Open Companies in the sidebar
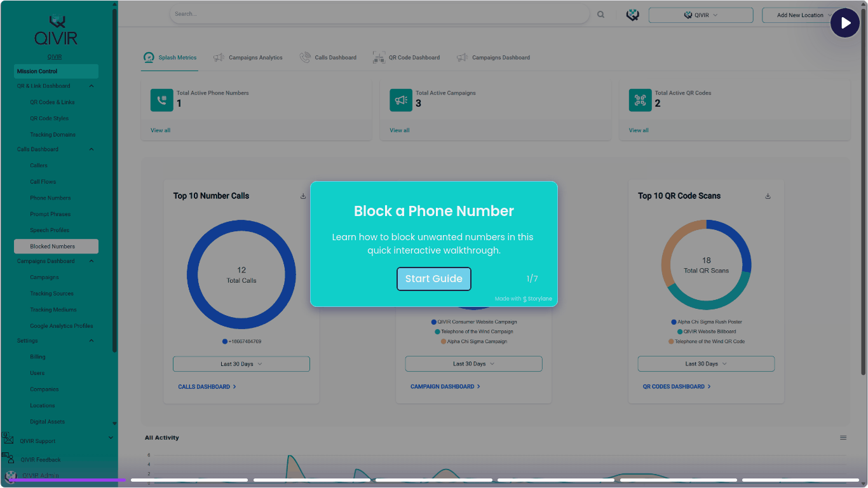The height and width of the screenshot is (488, 868). pos(44,390)
